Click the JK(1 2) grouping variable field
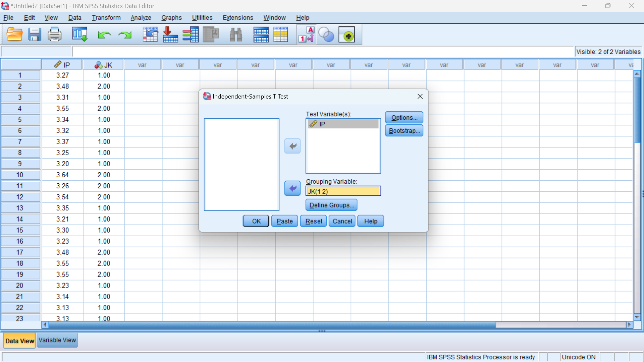The image size is (644, 362). [343, 191]
